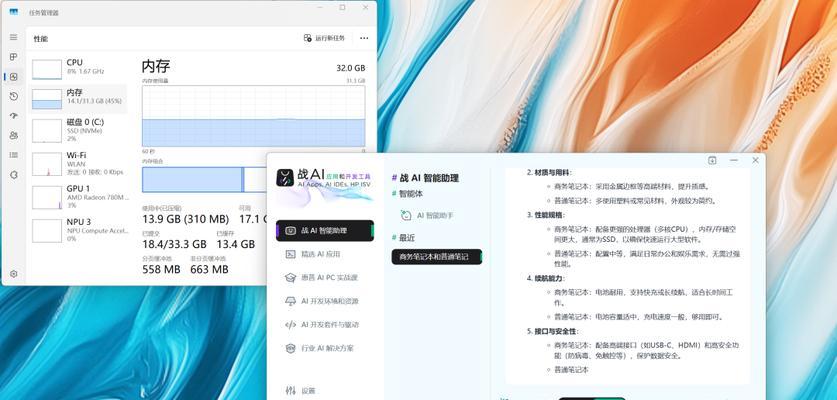The image size is (837, 400).
Task: Click the # 最近 section header
Action: [x=403, y=238]
